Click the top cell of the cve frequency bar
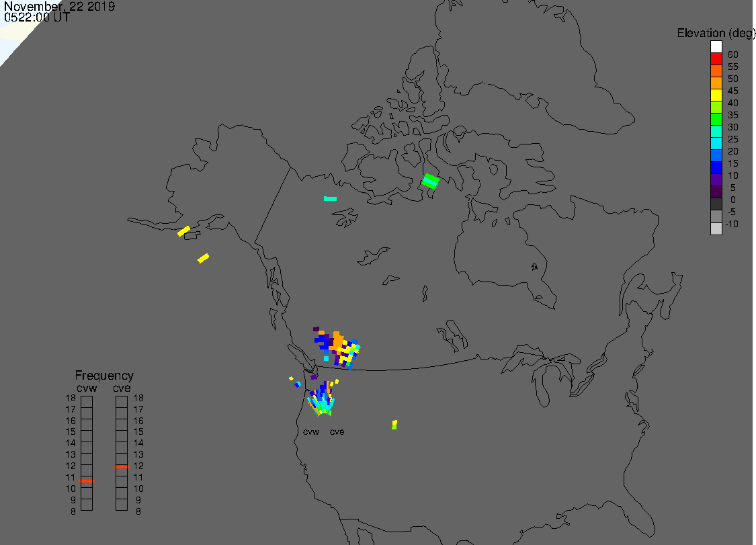Screen dimensions: 756x545 (x=122, y=402)
